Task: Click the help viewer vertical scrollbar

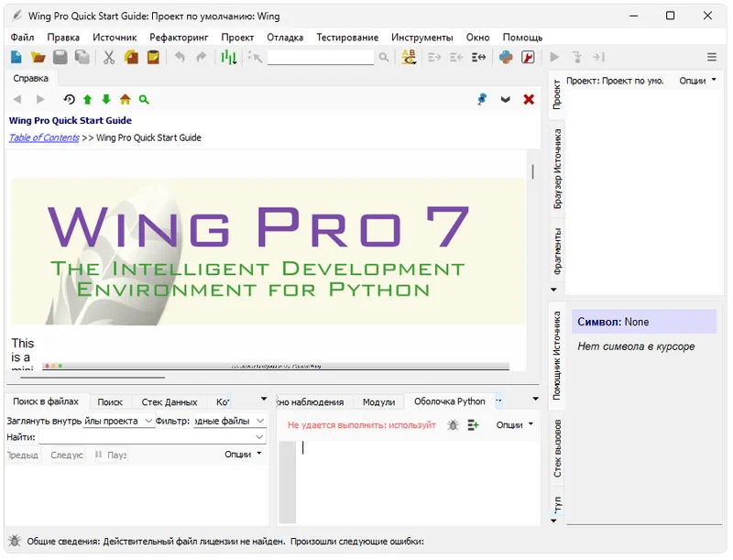Action: [532, 171]
